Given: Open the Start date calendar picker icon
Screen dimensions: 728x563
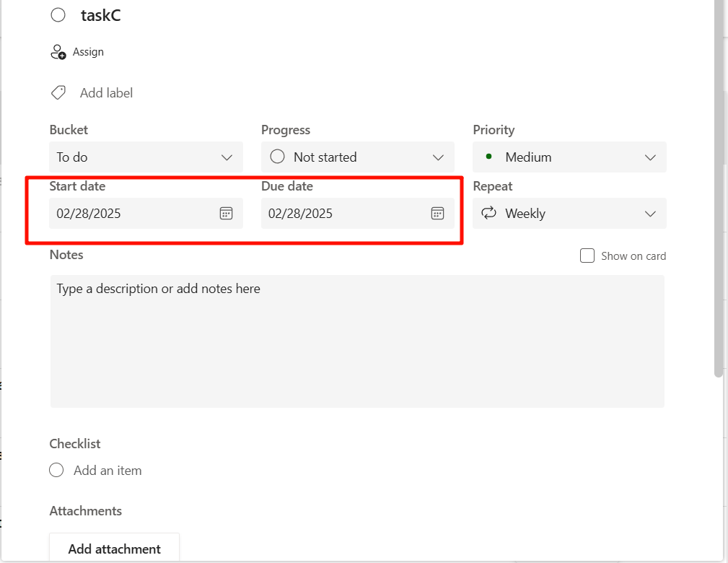Looking at the screenshot, I should point(226,213).
